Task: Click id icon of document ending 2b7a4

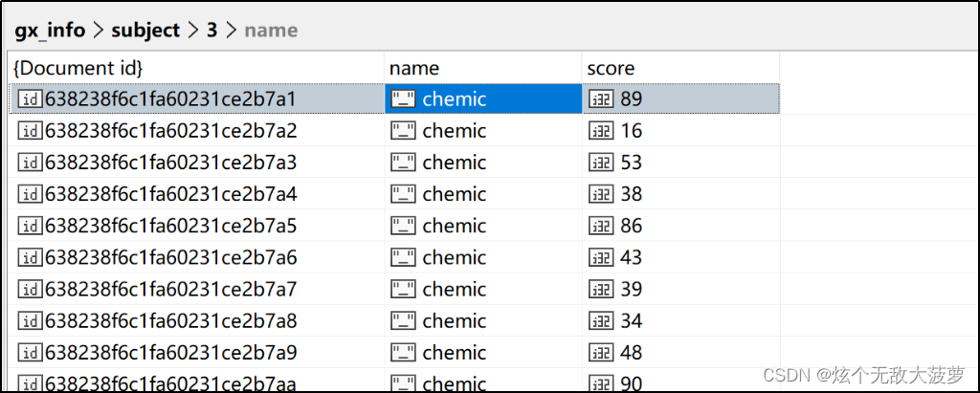Action: tap(30, 194)
